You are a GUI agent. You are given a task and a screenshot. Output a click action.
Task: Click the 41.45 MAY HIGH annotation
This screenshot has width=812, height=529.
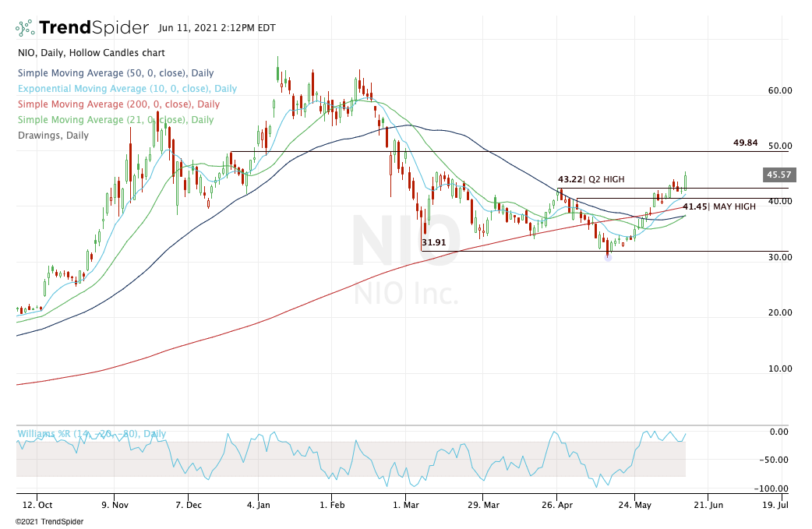pos(718,206)
